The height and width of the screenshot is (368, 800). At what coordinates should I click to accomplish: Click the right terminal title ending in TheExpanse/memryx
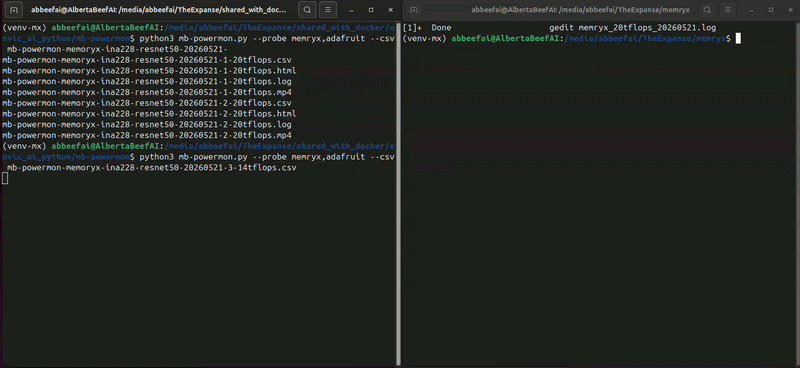(x=581, y=9)
